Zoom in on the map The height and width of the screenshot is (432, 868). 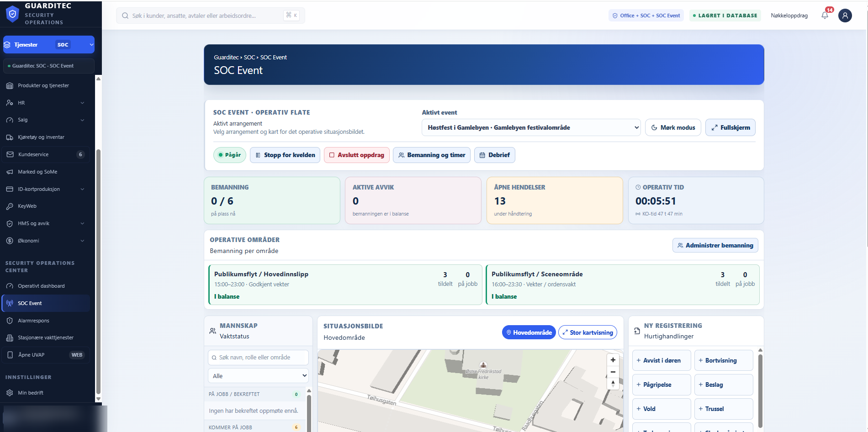pos(613,360)
